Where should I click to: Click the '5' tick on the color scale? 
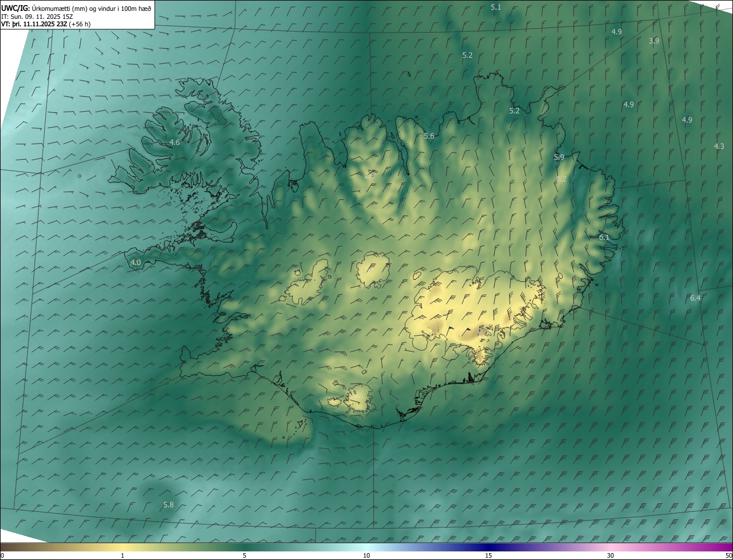[245, 555]
